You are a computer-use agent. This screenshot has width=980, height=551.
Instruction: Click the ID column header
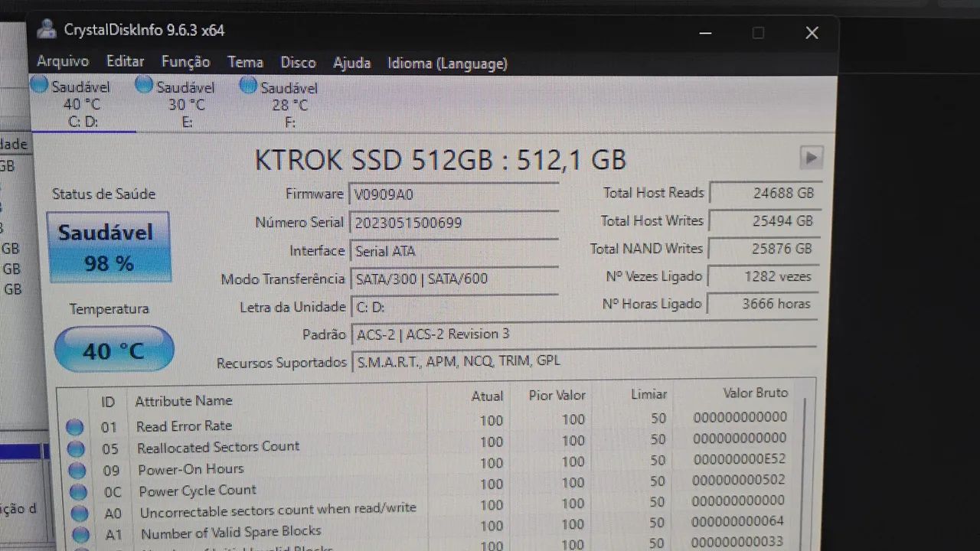tap(108, 401)
